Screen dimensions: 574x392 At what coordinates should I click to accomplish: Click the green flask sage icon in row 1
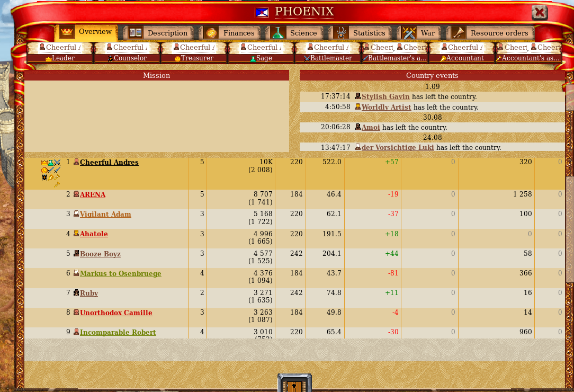click(x=51, y=163)
